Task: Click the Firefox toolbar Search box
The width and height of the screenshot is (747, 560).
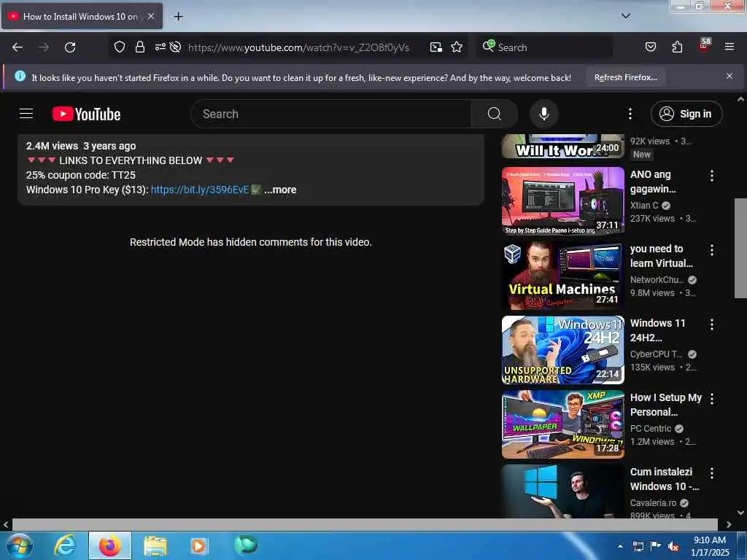Action: tap(544, 47)
